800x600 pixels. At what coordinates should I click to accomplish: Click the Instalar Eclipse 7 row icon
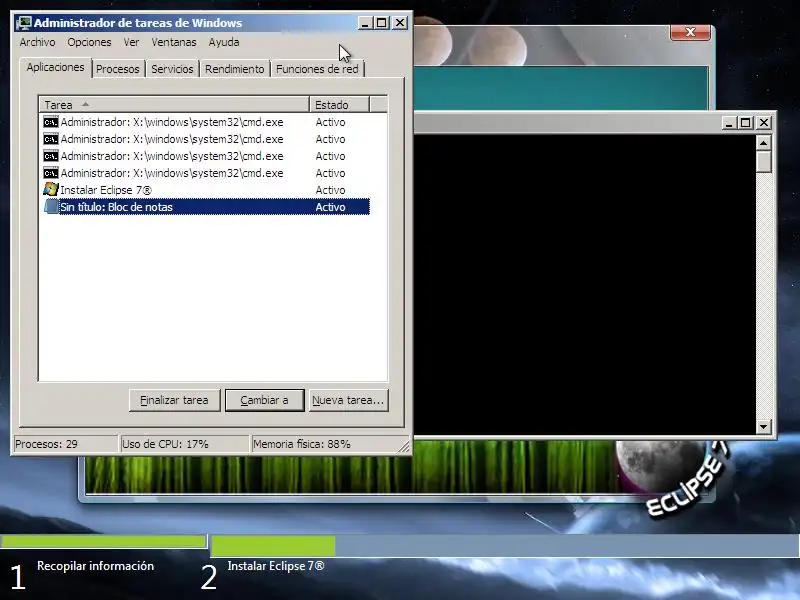(x=51, y=189)
